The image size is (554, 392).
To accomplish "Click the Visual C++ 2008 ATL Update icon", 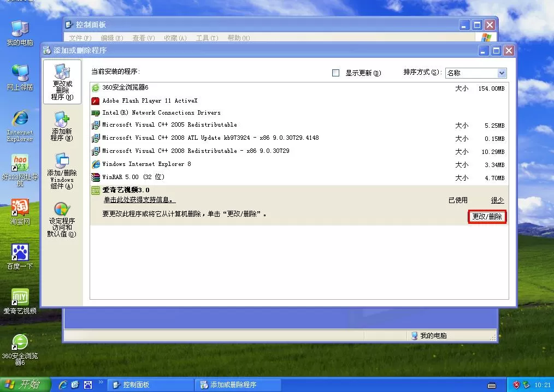I will tap(96, 138).
